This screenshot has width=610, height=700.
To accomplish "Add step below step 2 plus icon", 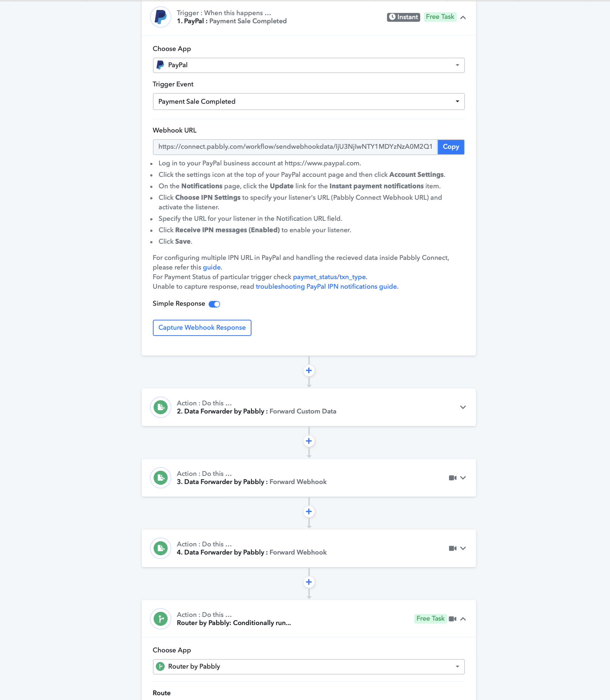I will (x=309, y=441).
